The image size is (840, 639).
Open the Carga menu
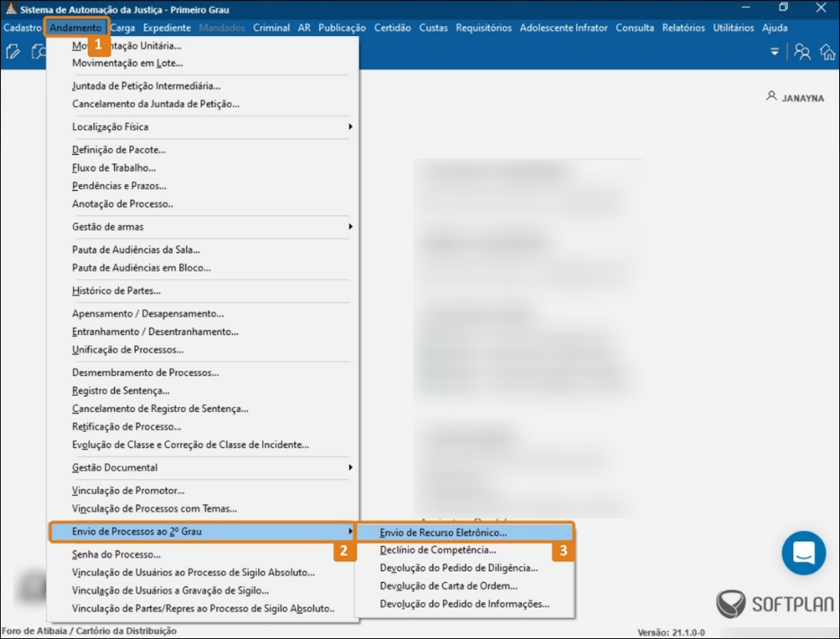point(122,28)
